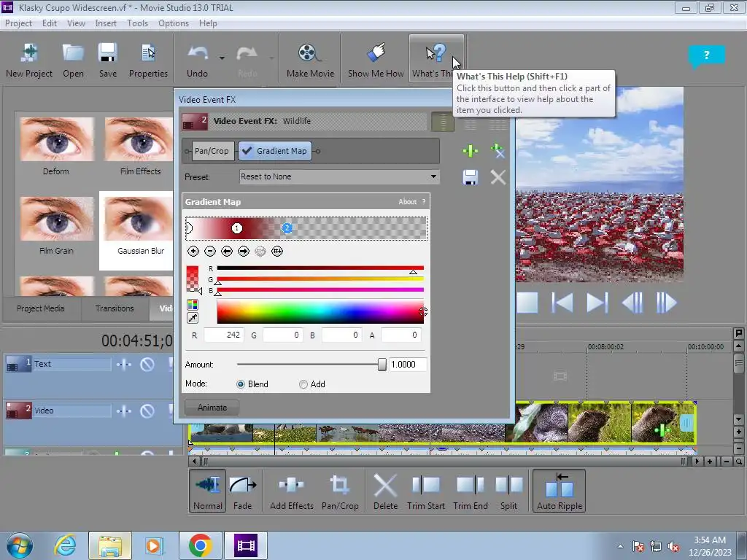Image resolution: width=747 pixels, height=560 pixels.
Task: Click the Amount slider handle
Action: pyautogui.click(x=382, y=365)
